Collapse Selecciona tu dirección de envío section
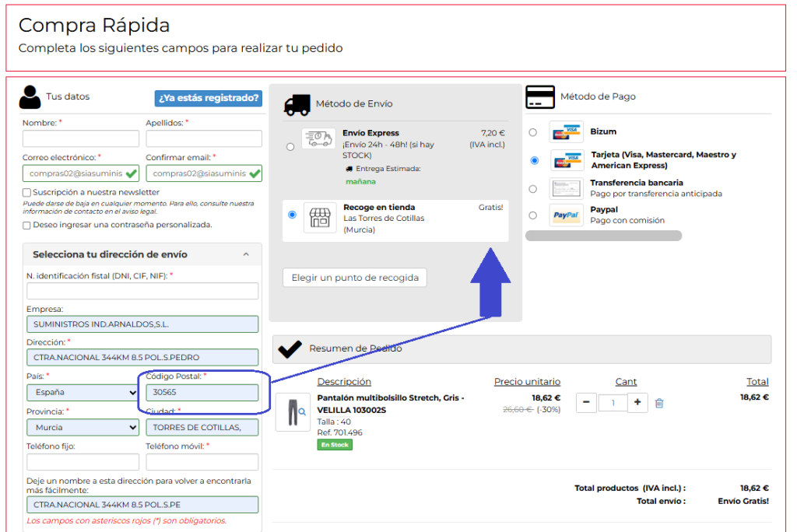 point(246,254)
